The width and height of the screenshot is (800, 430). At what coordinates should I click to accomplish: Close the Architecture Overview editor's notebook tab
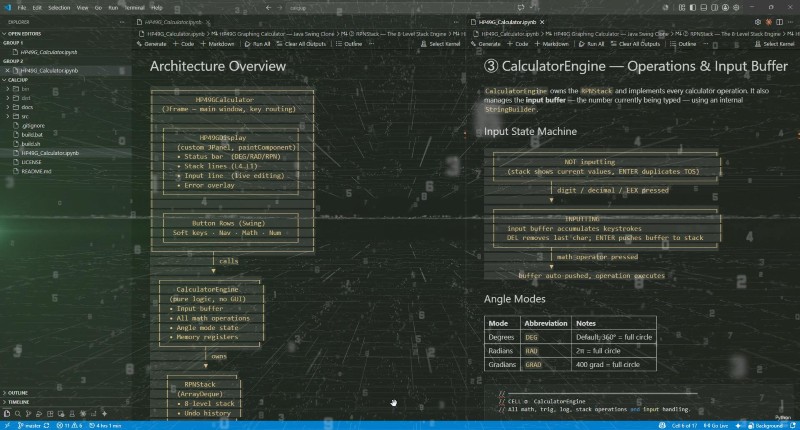click(x=208, y=22)
